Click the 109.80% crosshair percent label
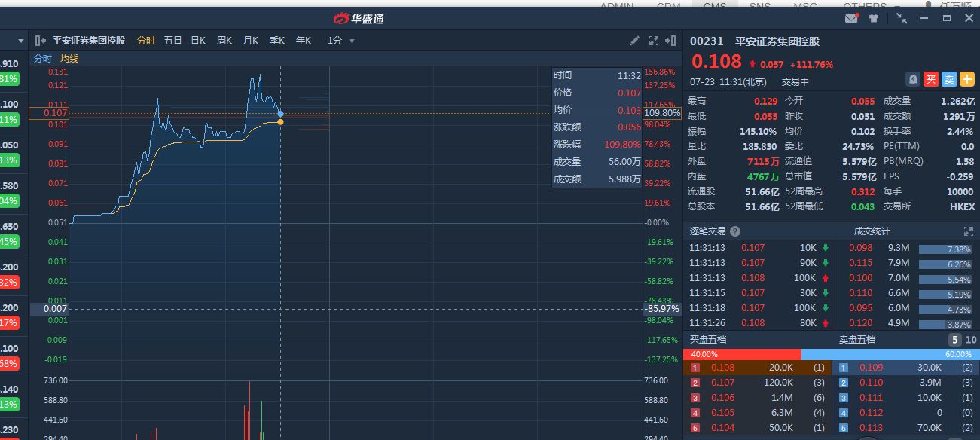Viewport: 980px width, 440px height. pos(662,113)
